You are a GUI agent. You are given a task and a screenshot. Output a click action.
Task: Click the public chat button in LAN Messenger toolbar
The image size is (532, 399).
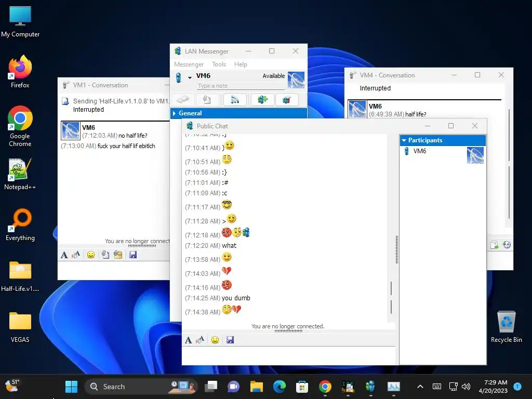(287, 100)
